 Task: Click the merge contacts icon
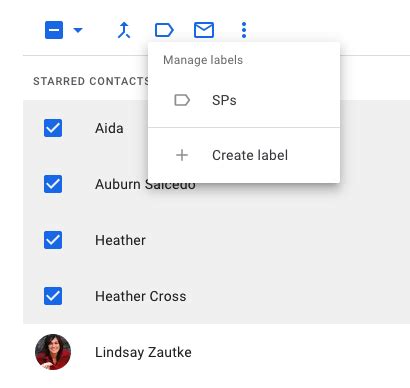pyautogui.click(x=124, y=30)
